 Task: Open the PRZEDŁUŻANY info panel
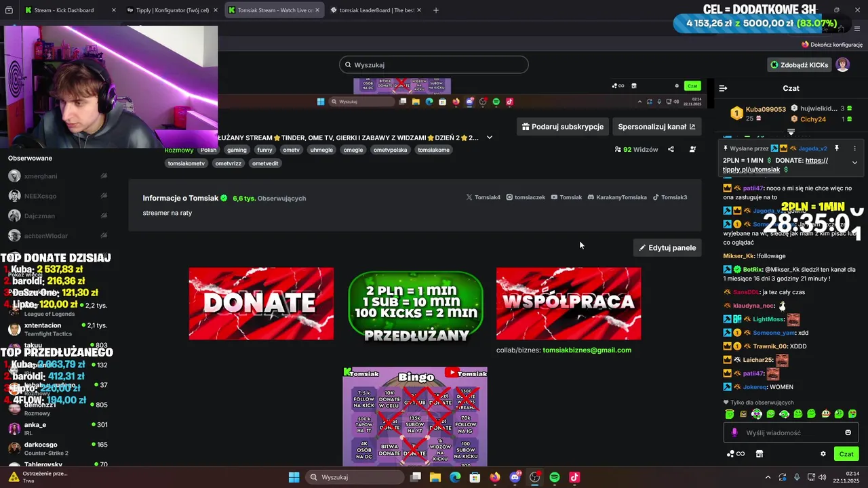click(x=415, y=306)
